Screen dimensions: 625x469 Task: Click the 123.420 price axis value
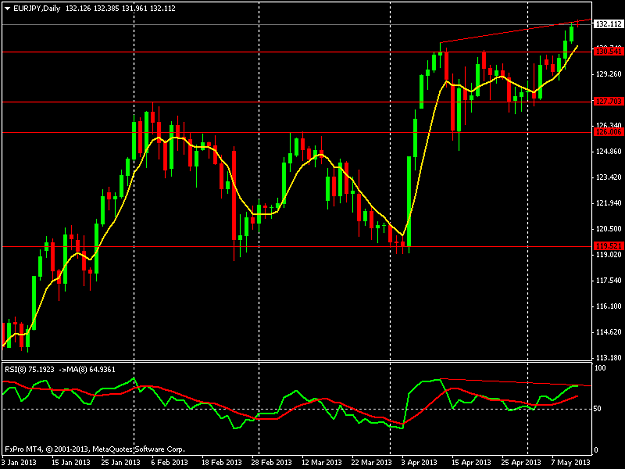(x=609, y=177)
